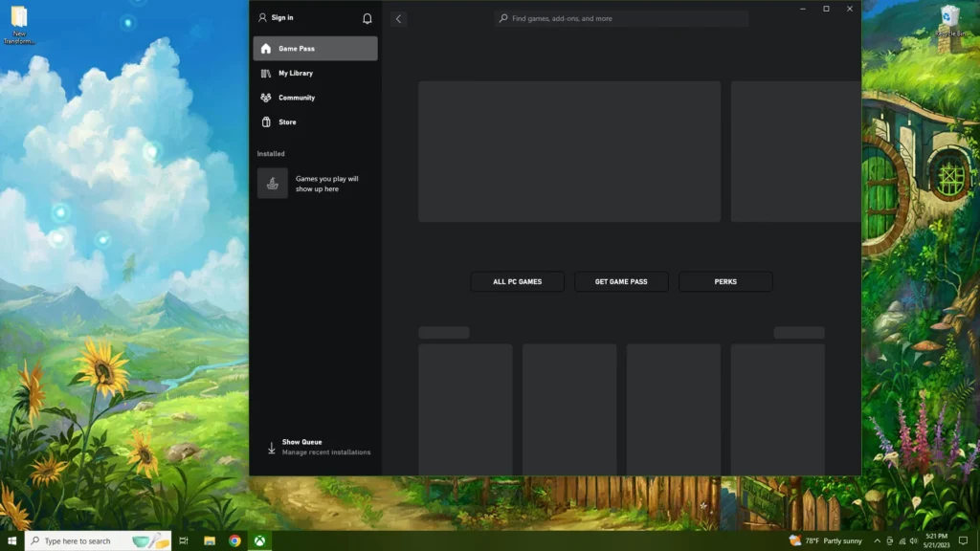980x551 pixels.
Task: Click the Sign in link
Action: [x=282, y=18]
